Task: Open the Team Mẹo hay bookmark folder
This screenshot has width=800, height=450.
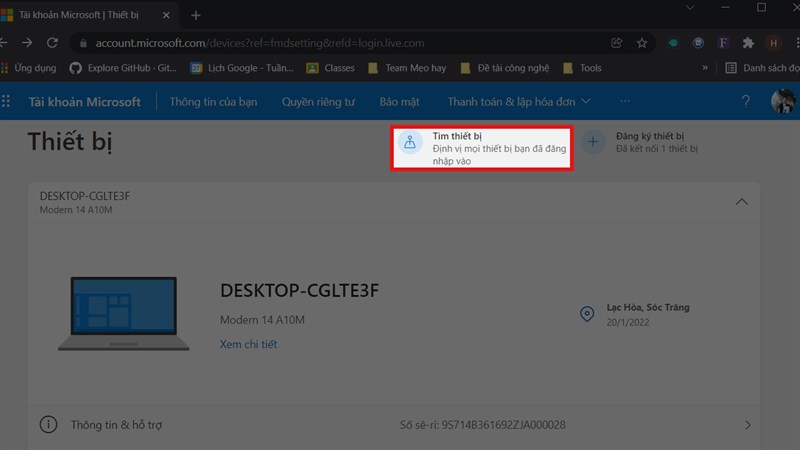Action: point(407,68)
